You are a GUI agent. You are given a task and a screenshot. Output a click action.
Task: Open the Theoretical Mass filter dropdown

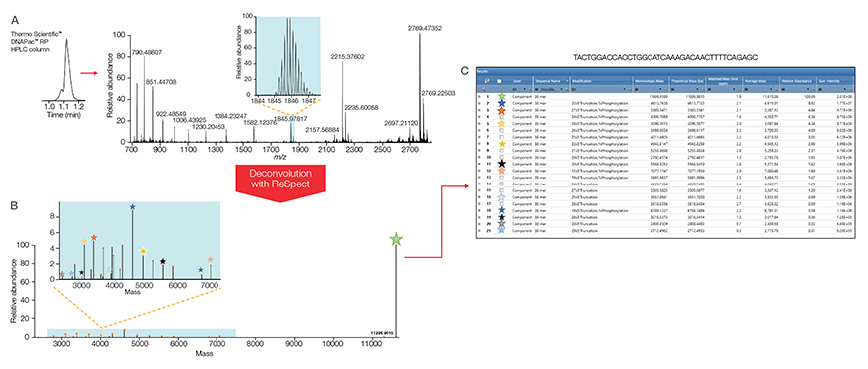697,89
